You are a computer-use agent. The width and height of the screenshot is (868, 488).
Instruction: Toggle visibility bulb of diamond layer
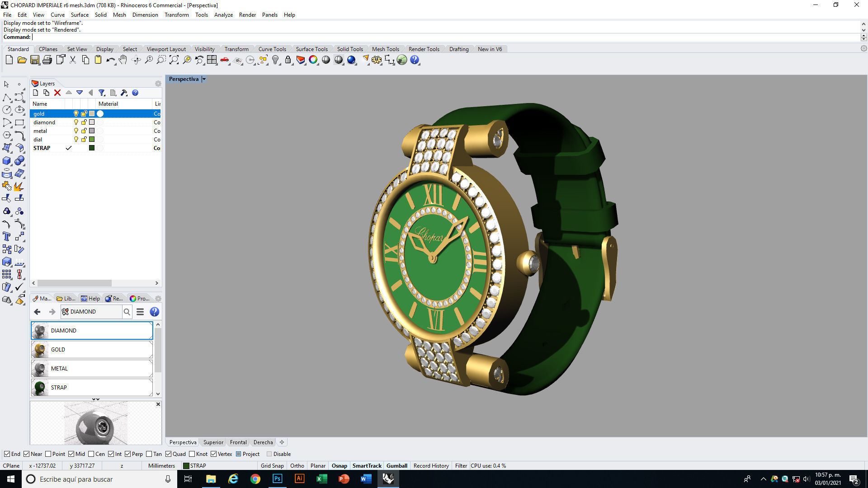coord(76,122)
